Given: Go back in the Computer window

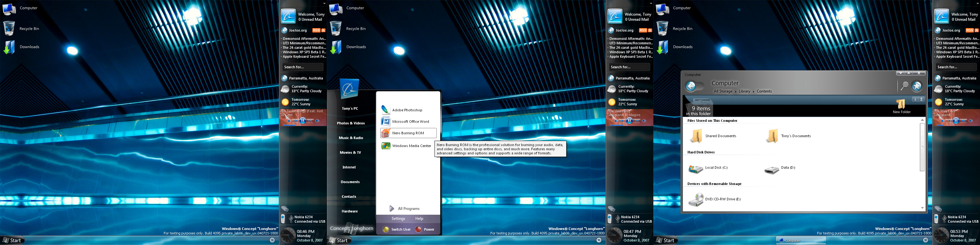Looking at the screenshot, I should point(691,86).
